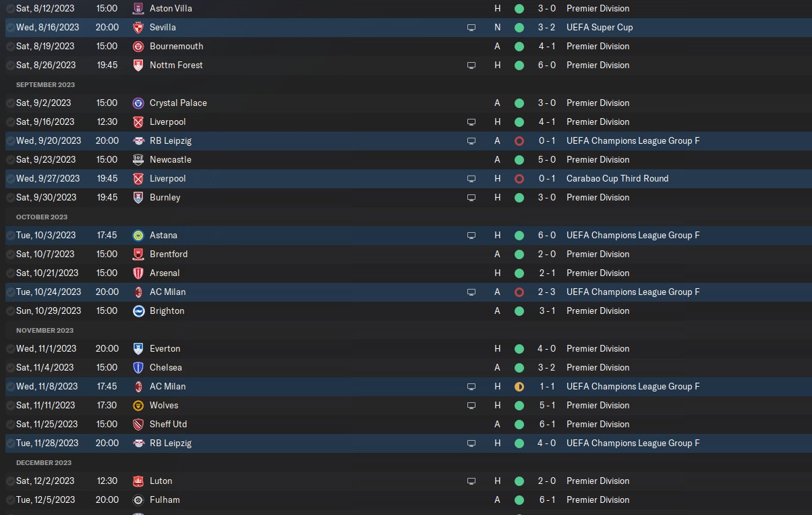This screenshot has height=515, width=812.
Task: Click the Crystal Palace club badge
Action: [138, 103]
